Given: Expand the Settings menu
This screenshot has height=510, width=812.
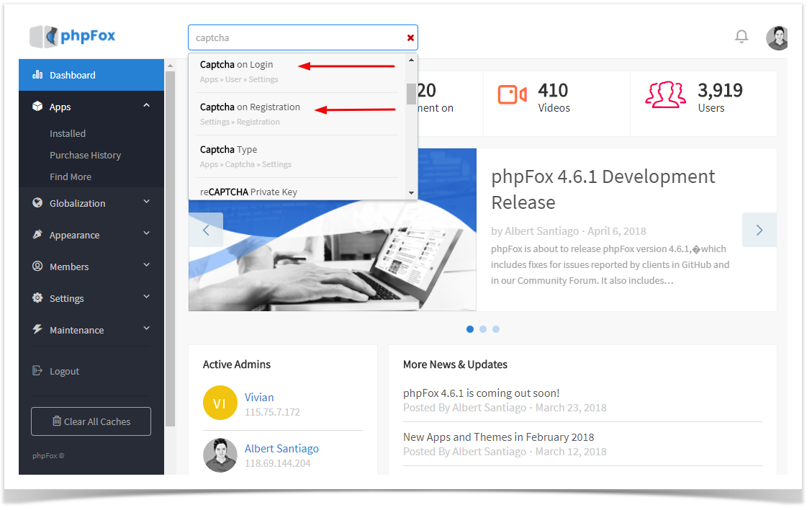Looking at the screenshot, I should [147, 297].
